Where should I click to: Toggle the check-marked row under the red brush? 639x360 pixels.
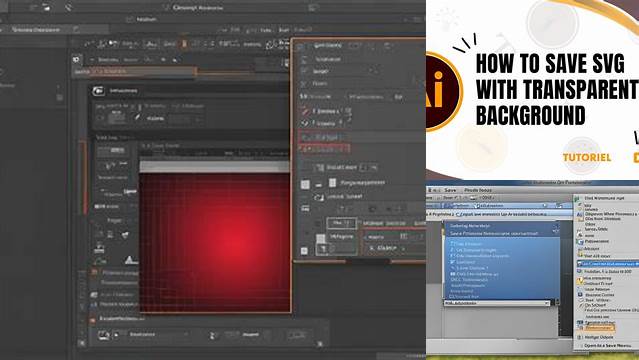pos(322,123)
